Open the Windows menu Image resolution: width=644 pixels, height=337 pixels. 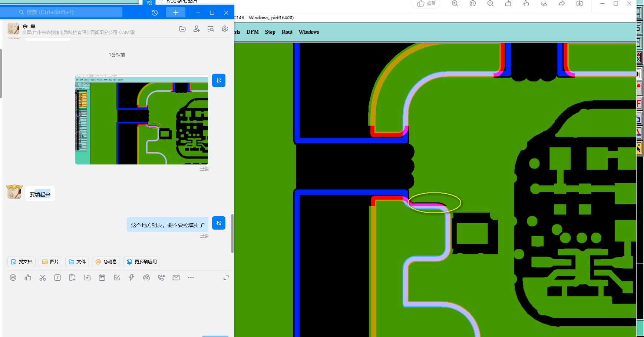pos(308,32)
